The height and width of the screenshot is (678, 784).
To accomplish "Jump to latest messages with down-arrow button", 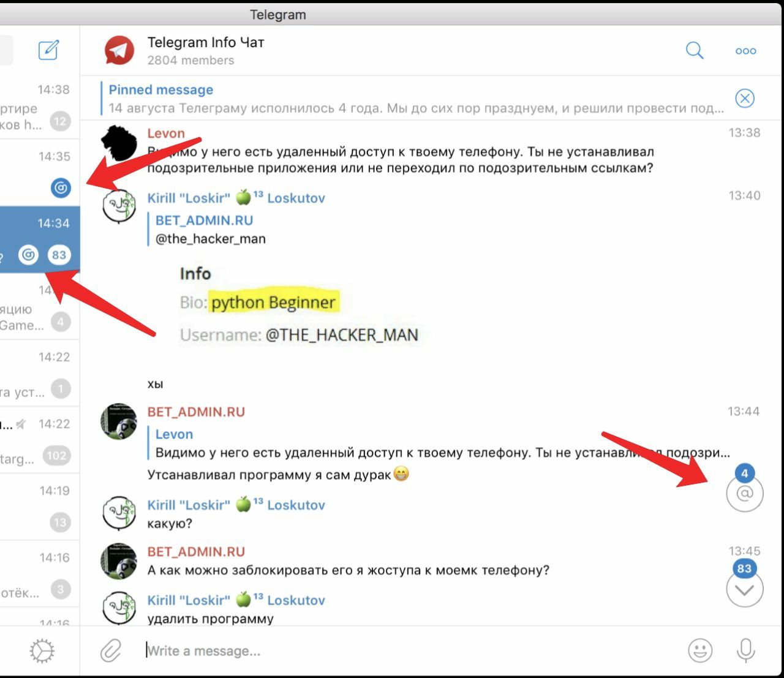I will [745, 589].
